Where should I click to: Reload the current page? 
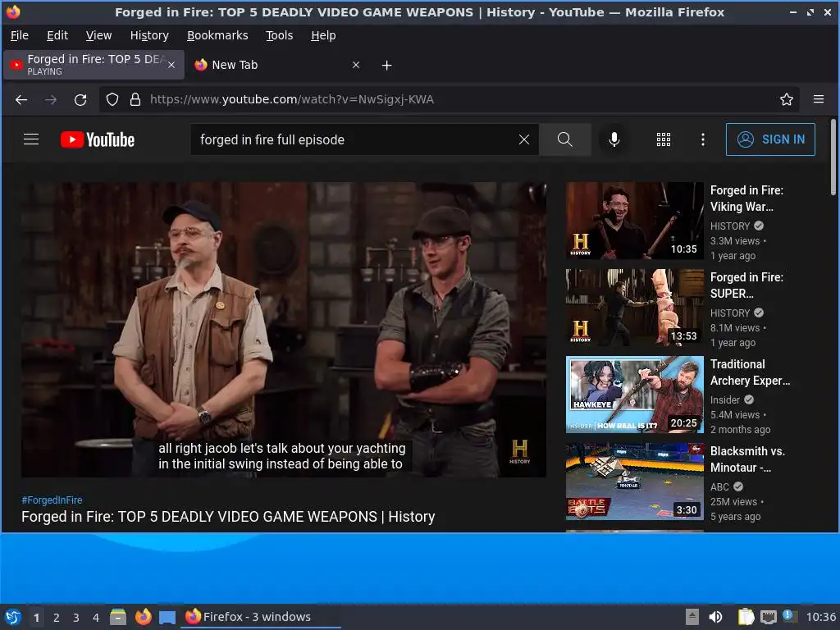coord(80,99)
